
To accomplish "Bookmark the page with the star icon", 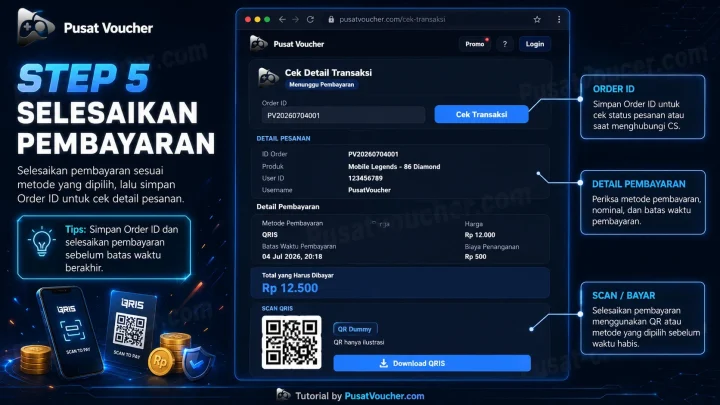I will [537, 19].
